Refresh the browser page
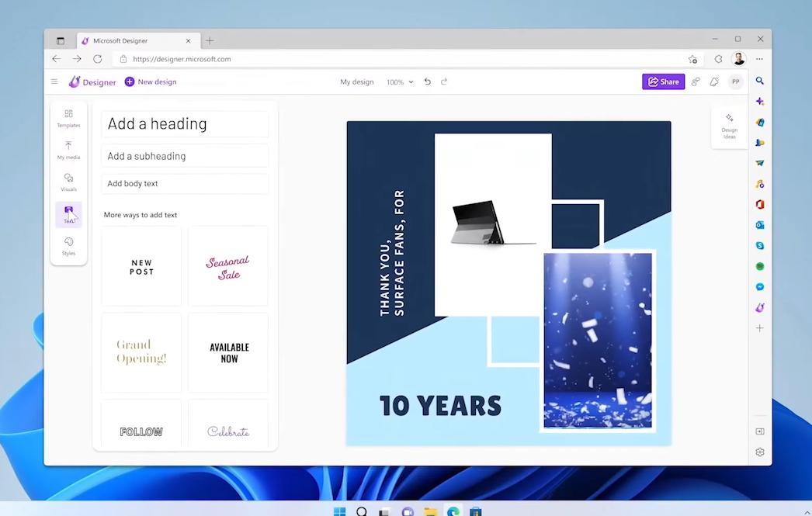Image resolution: width=812 pixels, height=516 pixels. pyautogui.click(x=97, y=59)
